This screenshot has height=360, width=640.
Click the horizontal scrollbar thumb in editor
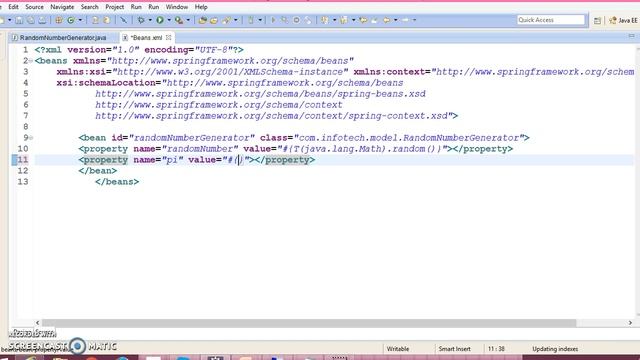[309, 322]
